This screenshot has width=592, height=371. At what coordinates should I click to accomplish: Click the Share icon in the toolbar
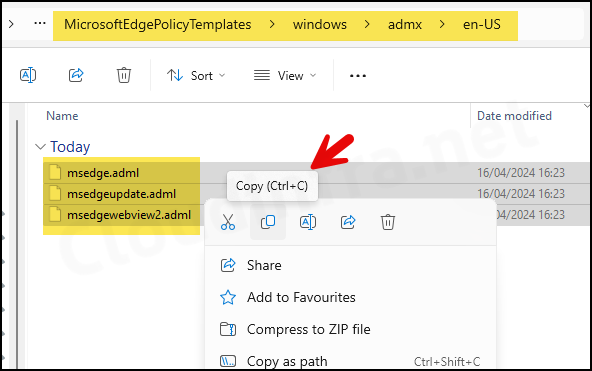coord(76,75)
